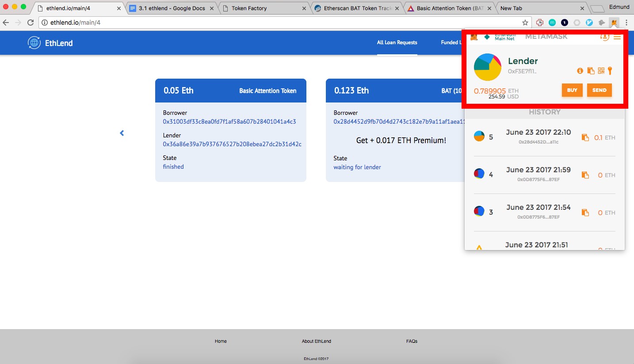Open the MetaMask account switcher icon

[604, 37]
